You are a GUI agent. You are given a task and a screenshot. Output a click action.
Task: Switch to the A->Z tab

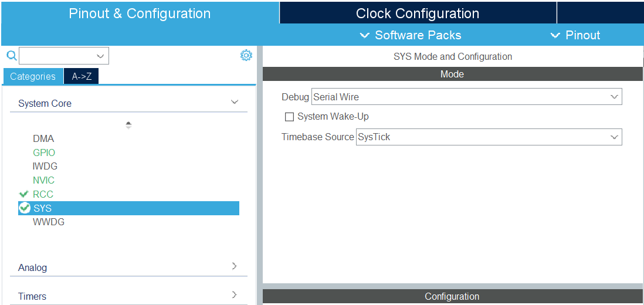click(82, 76)
